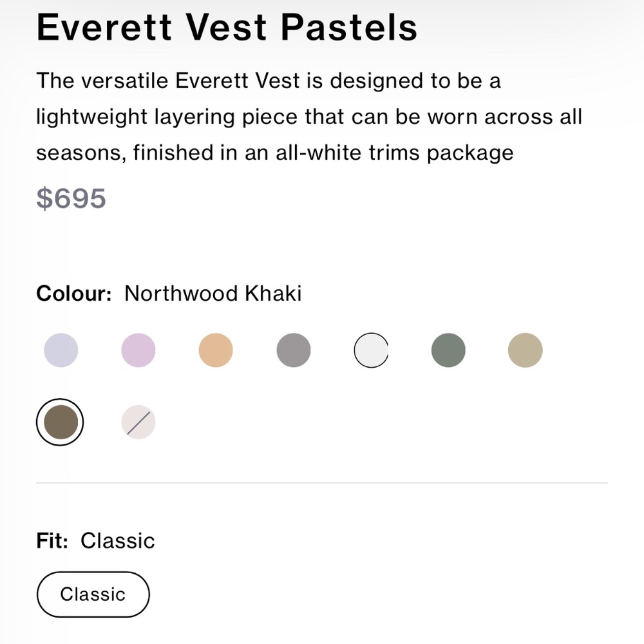Pick the light beige tan swatch
This screenshot has height=644, width=644.
tap(526, 351)
